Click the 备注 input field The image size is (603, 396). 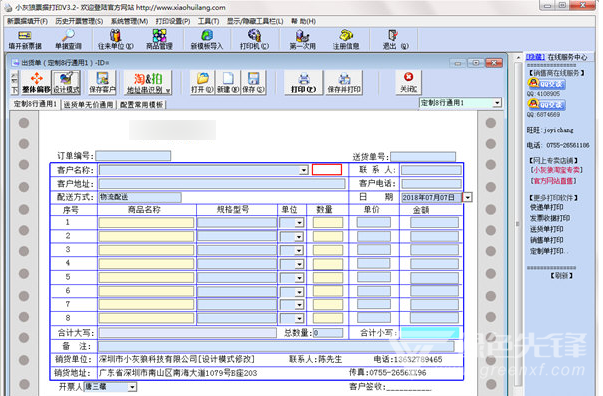pos(276,346)
